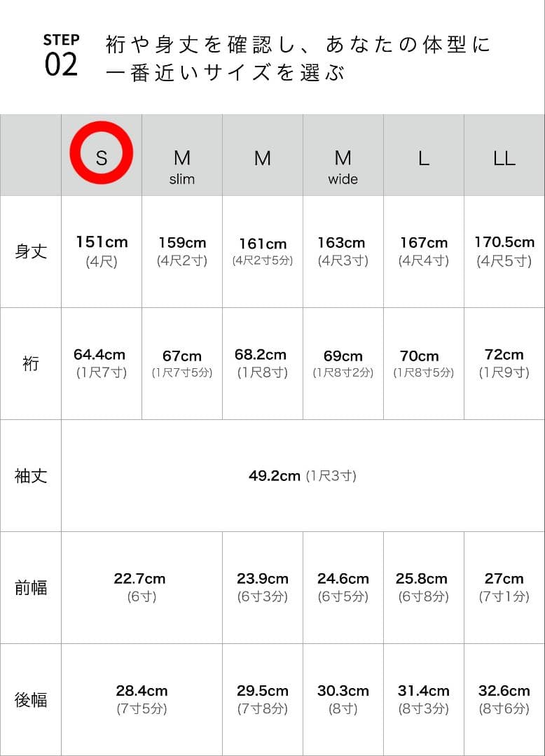Click the 身丈 row label

coord(31,251)
